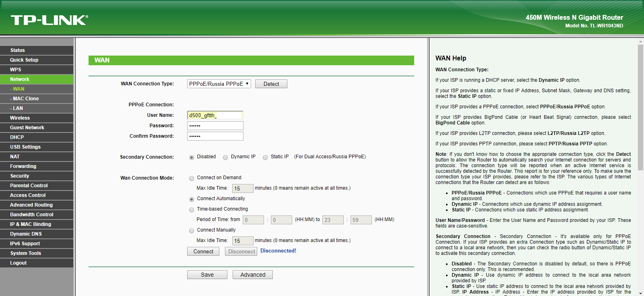Click the WAN Help heading

(x=451, y=58)
